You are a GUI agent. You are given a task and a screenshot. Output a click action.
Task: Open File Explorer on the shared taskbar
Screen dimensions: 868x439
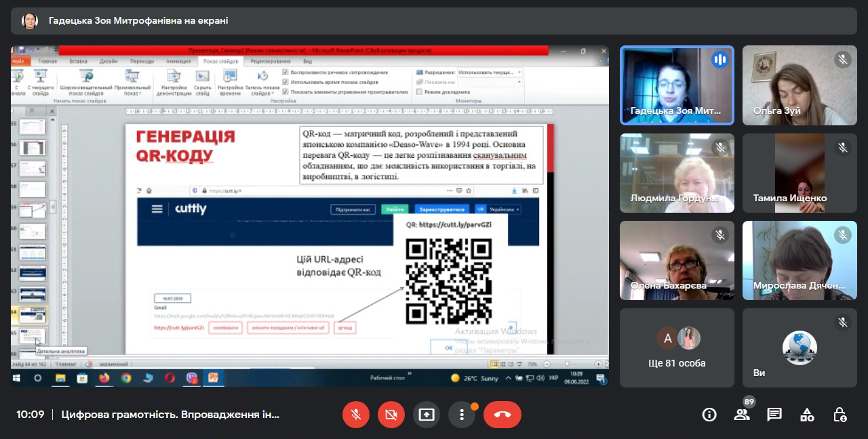point(60,378)
